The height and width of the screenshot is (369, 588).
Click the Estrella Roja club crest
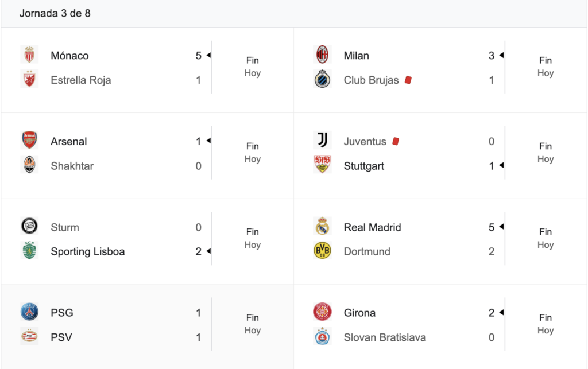(x=29, y=79)
